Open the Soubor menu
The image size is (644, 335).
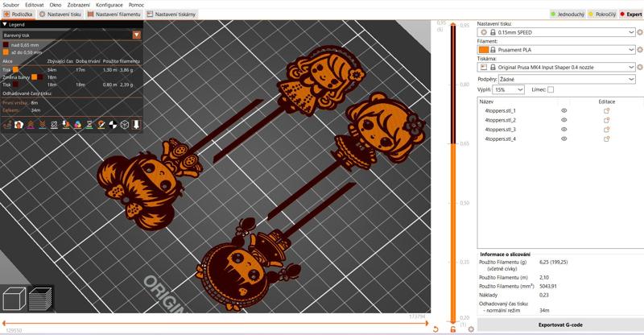[11, 5]
